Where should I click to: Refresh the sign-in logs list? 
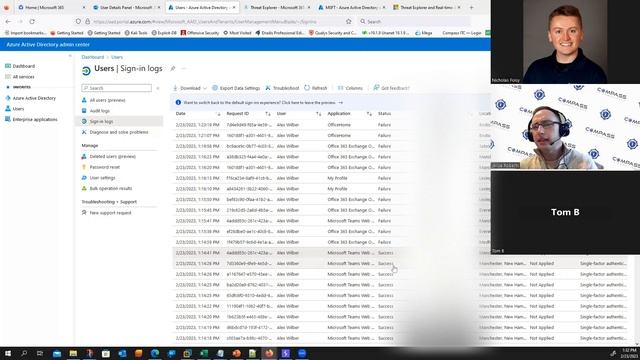point(316,88)
